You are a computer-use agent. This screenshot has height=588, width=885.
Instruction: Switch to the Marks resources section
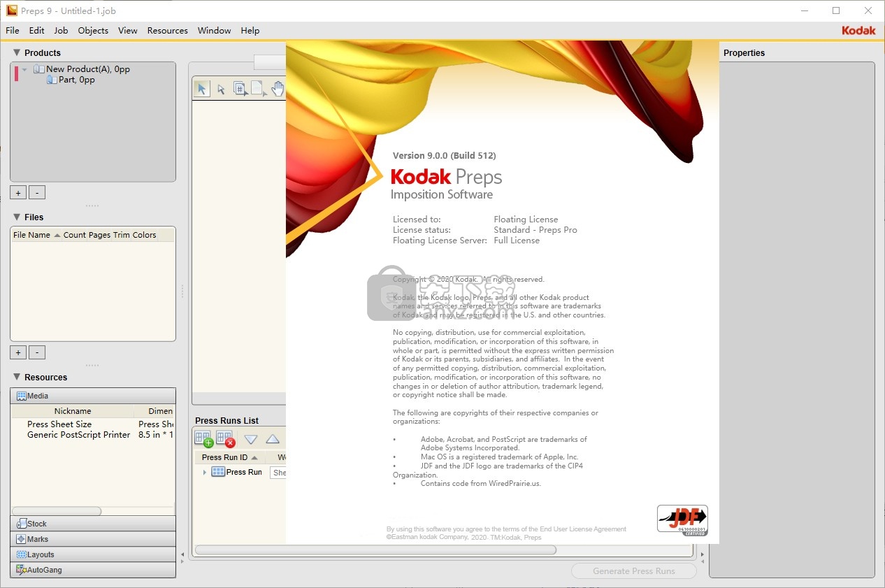pyautogui.click(x=93, y=539)
